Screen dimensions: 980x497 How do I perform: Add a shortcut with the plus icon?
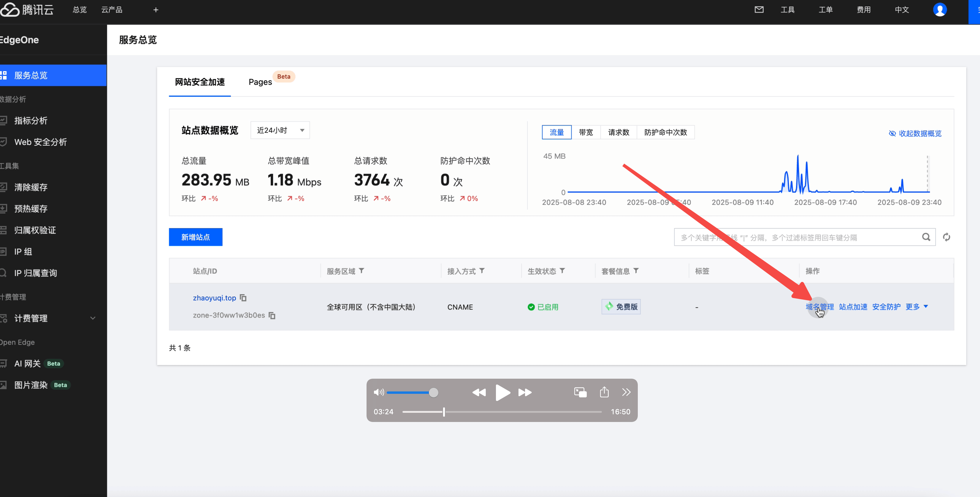pyautogui.click(x=156, y=10)
